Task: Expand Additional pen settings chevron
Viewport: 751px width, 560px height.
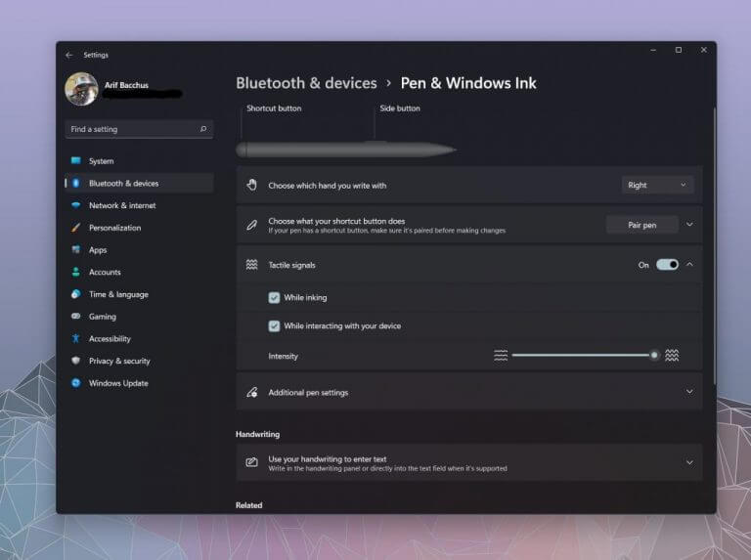Action: tap(689, 392)
